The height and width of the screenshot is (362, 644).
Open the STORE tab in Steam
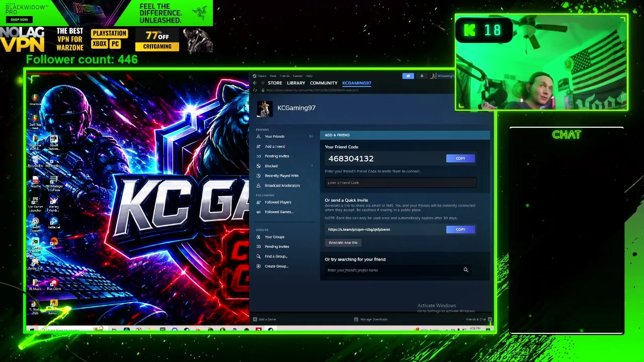(x=275, y=83)
